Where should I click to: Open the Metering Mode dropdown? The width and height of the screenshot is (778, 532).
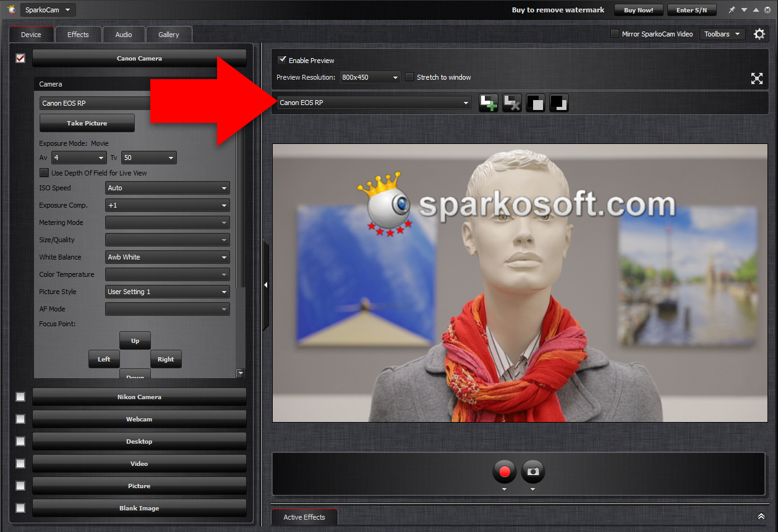(x=168, y=222)
